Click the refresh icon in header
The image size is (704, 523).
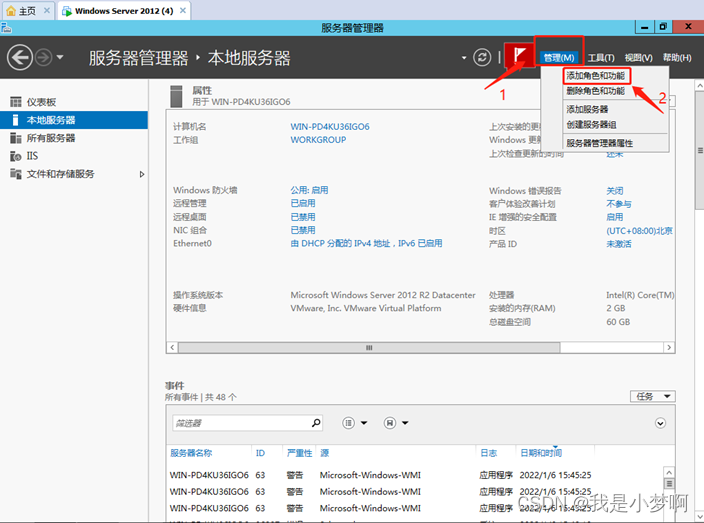tap(482, 57)
